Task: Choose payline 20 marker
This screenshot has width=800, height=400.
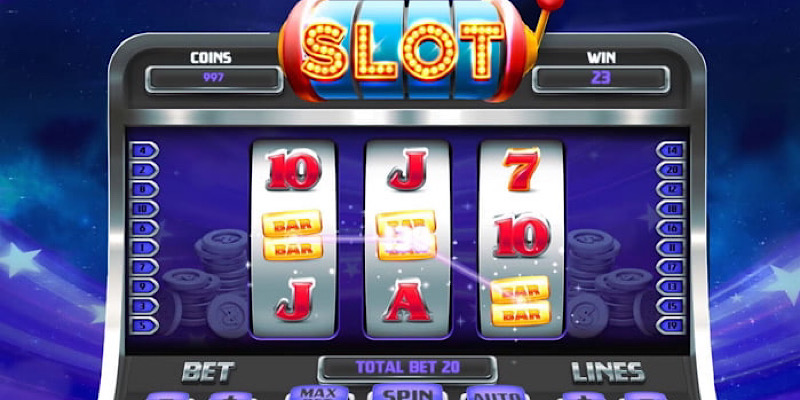Action: click(671, 169)
